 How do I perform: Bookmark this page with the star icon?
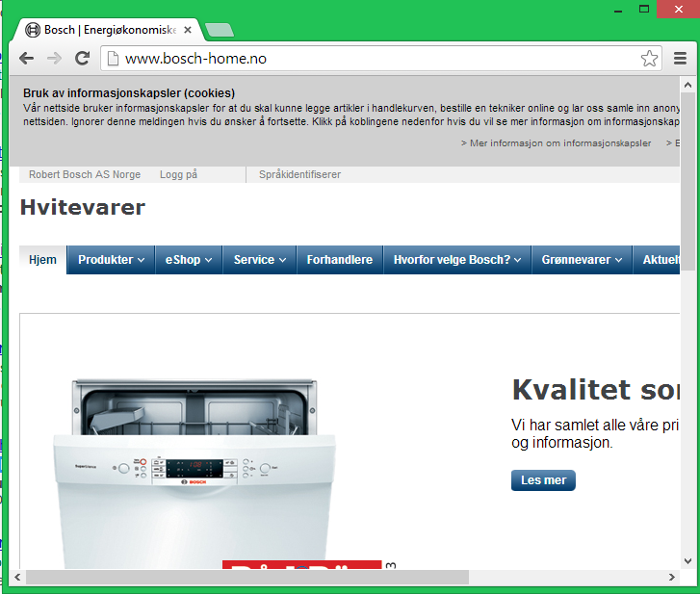(649, 58)
